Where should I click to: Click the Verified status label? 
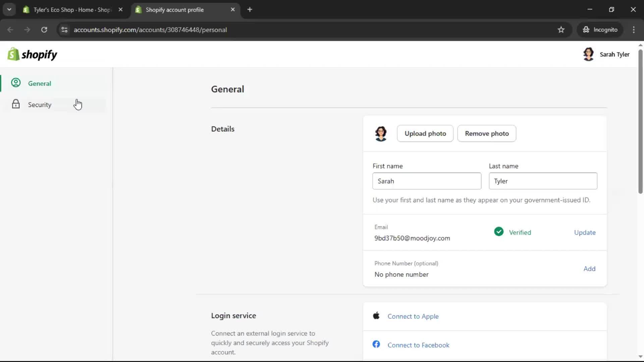520,232
